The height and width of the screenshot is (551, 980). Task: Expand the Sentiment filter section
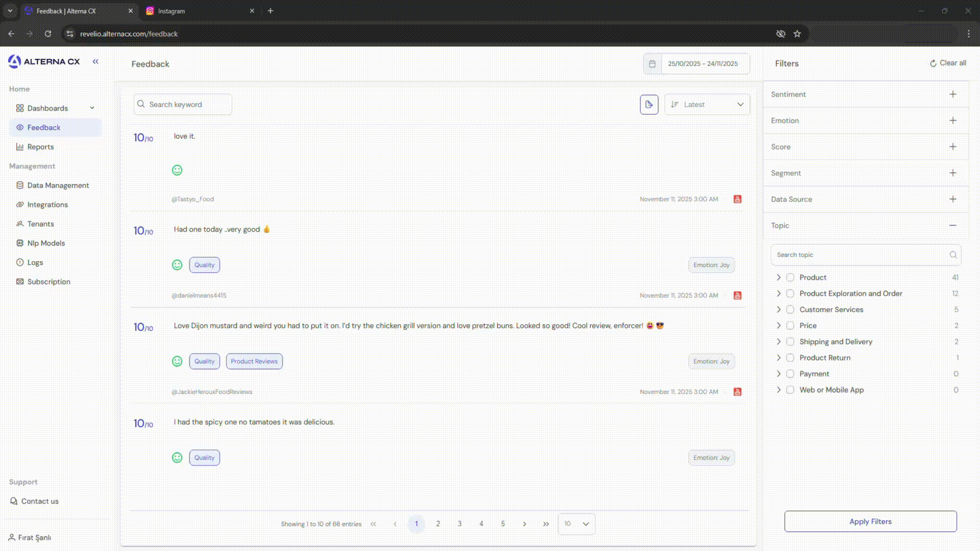[952, 94]
